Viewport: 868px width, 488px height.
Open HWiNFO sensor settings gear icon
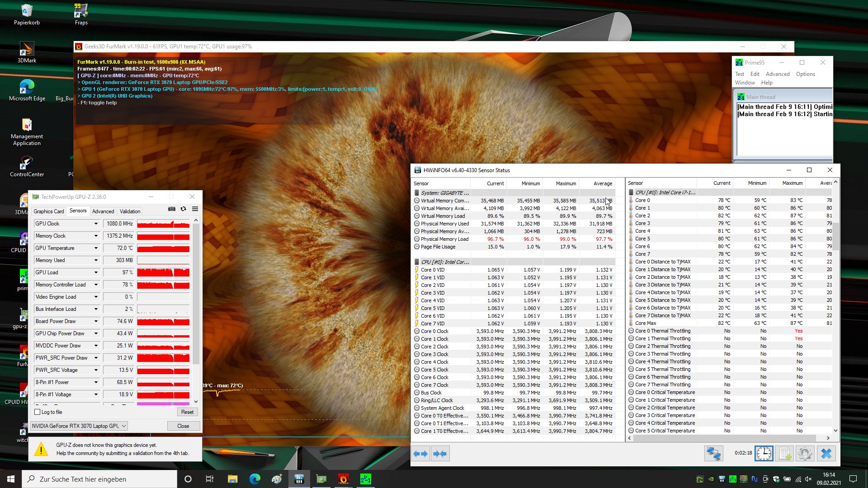(805, 454)
